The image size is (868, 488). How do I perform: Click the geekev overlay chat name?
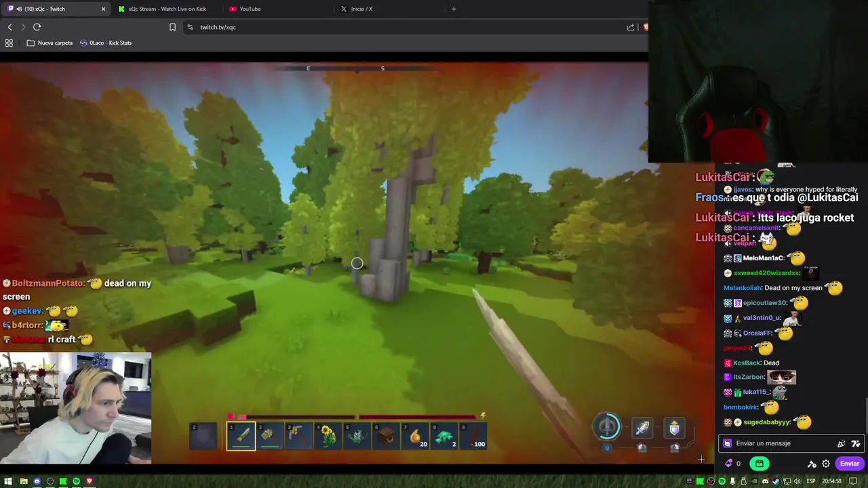27,311
